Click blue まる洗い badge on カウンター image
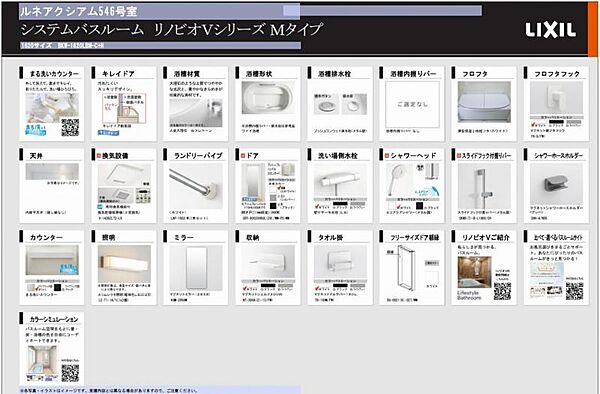 (x=68, y=268)
